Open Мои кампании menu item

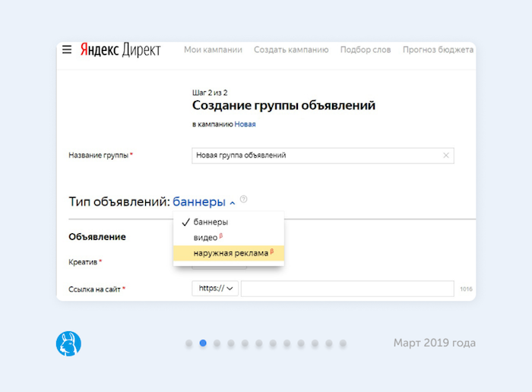pyautogui.click(x=213, y=50)
